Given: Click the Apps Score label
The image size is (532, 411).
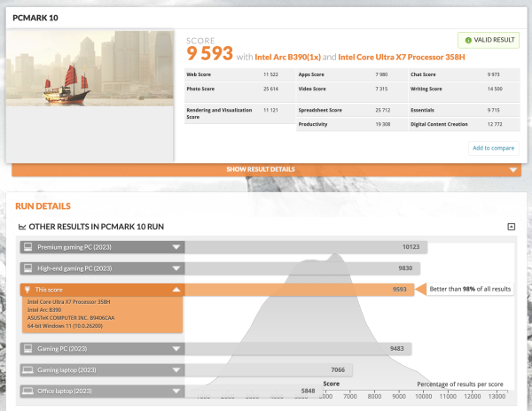Looking at the screenshot, I should tap(311, 74).
